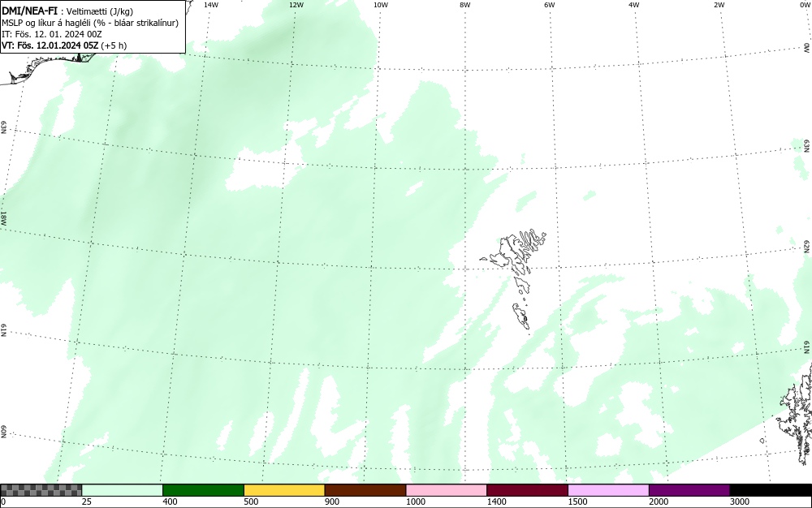Select the dark purple 2000–3000 legend swatch
812x508 pixels.
[689, 490]
